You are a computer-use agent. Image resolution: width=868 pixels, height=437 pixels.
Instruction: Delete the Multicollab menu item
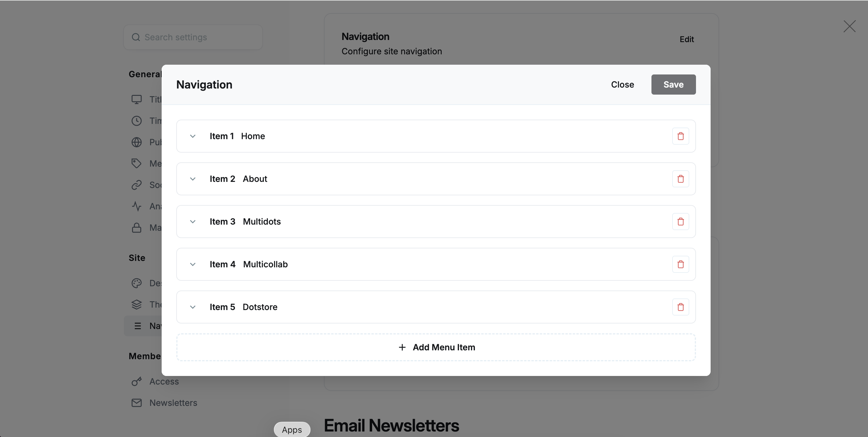click(680, 264)
